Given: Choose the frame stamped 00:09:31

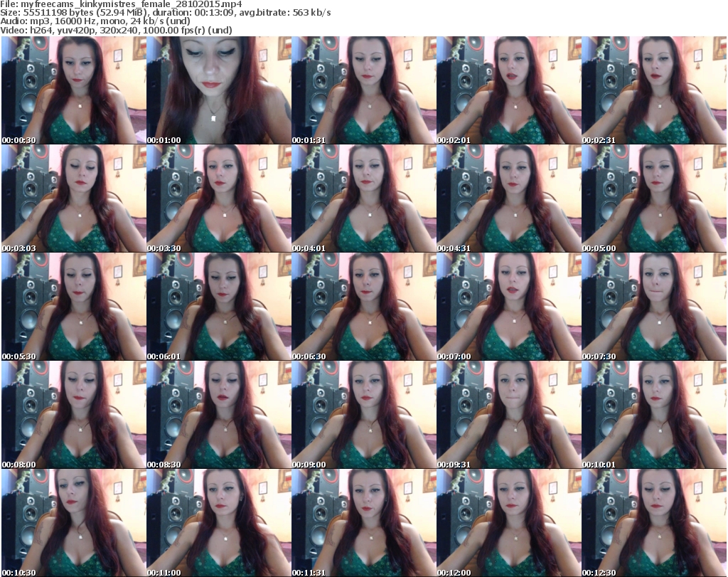Looking at the screenshot, I should click(x=509, y=415).
